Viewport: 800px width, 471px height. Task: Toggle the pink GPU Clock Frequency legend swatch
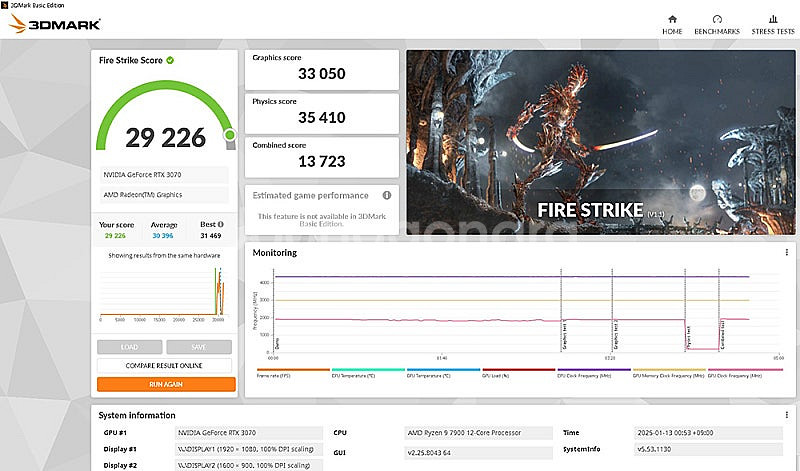point(745,369)
